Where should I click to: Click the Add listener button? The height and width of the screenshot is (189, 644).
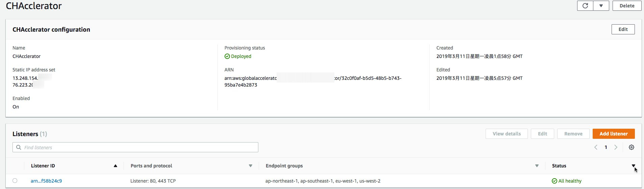614,134
